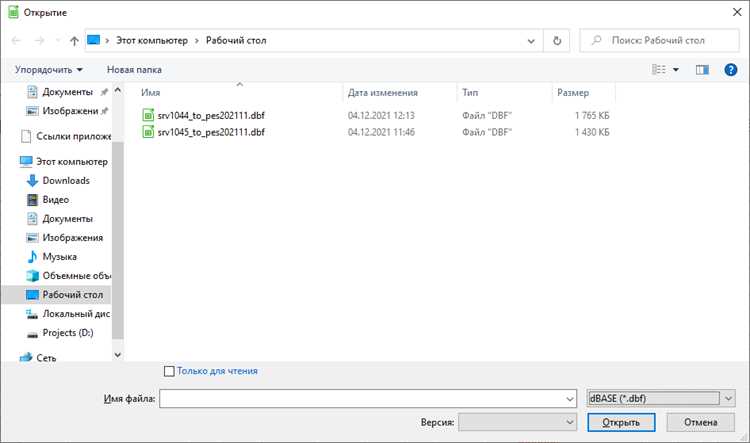Click Рабочий стол in address bar
The height and width of the screenshot is (443, 750).
[x=236, y=41]
